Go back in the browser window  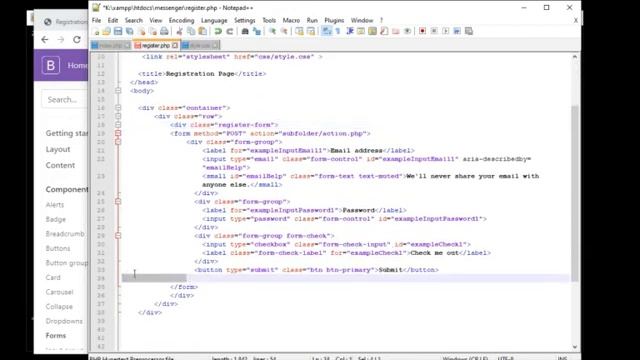(44, 40)
